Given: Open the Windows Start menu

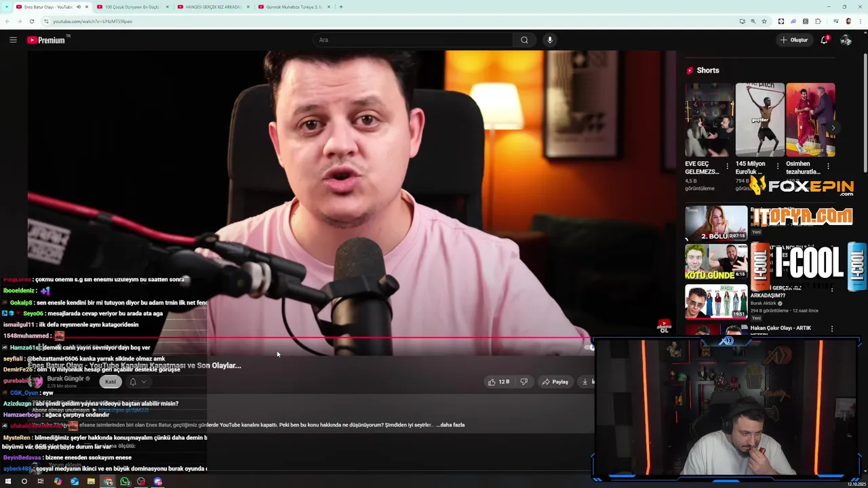Looking at the screenshot, I should tap(7, 482).
